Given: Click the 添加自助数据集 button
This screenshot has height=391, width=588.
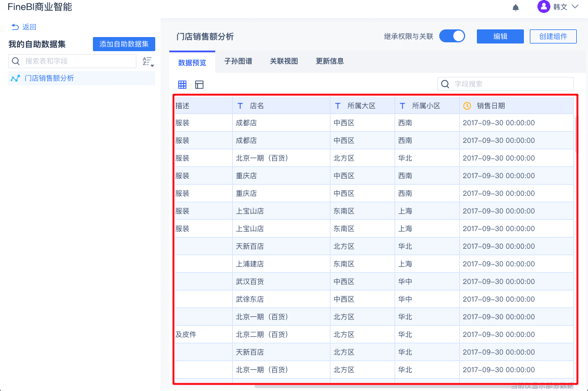Looking at the screenshot, I should tap(123, 44).
